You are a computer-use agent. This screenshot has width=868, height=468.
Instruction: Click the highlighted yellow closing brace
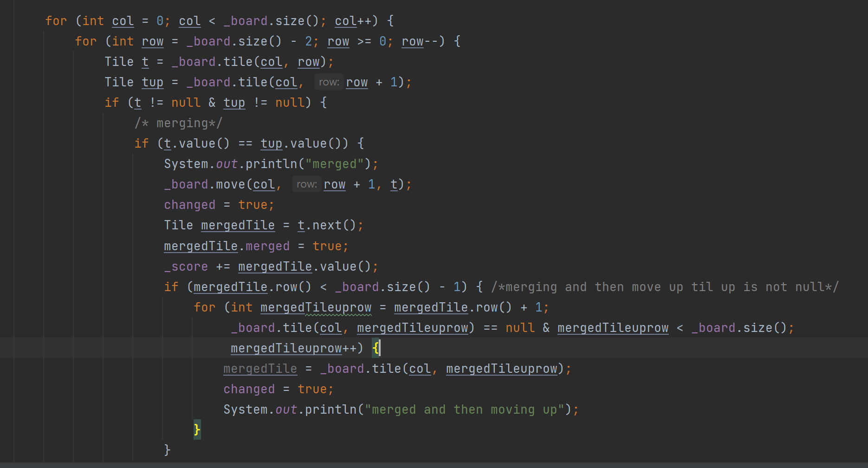tap(197, 429)
